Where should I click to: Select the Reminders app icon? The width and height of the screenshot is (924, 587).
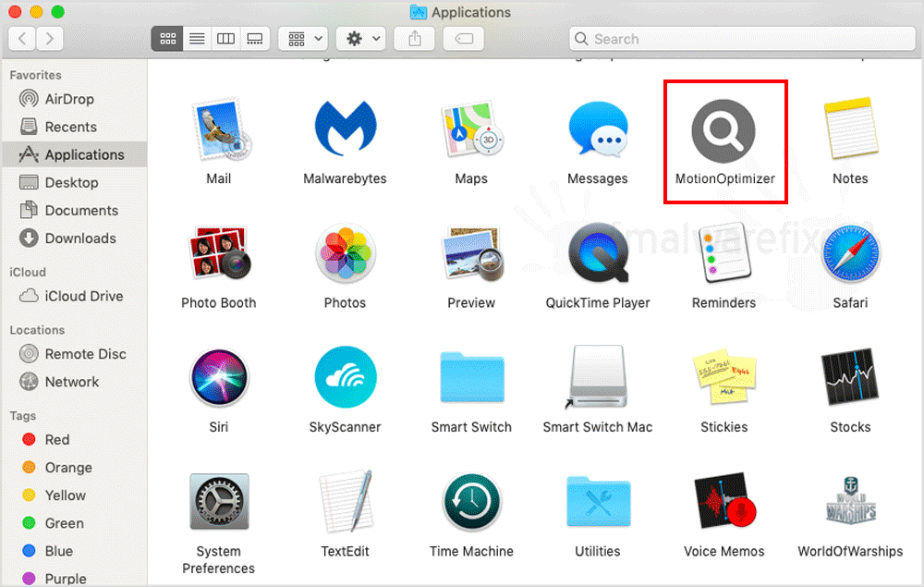[724, 253]
